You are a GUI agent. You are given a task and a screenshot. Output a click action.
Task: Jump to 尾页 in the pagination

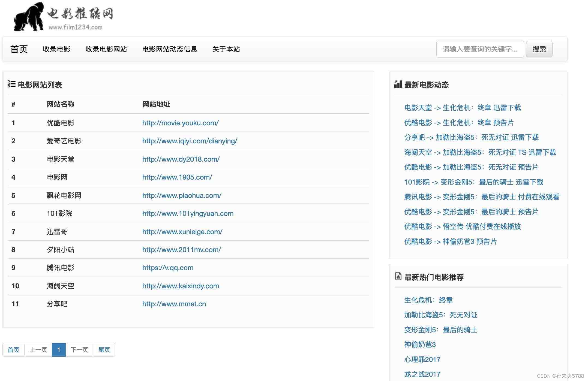[104, 350]
